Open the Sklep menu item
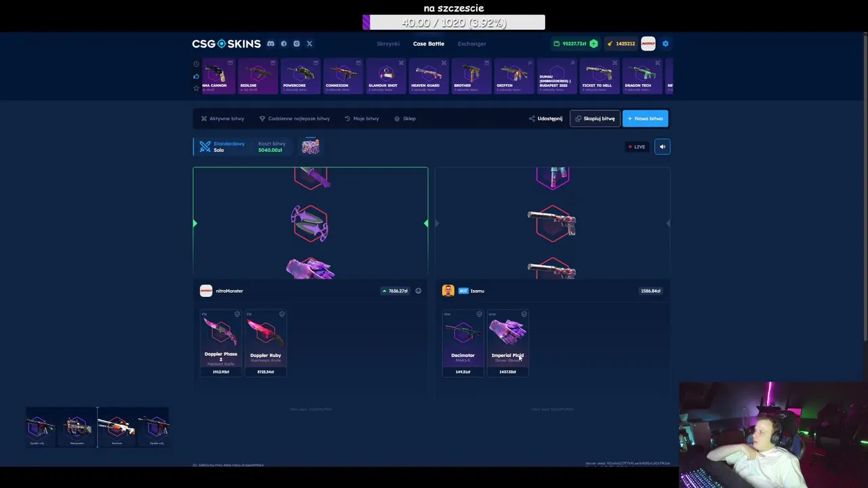The image size is (868, 488). (x=405, y=119)
